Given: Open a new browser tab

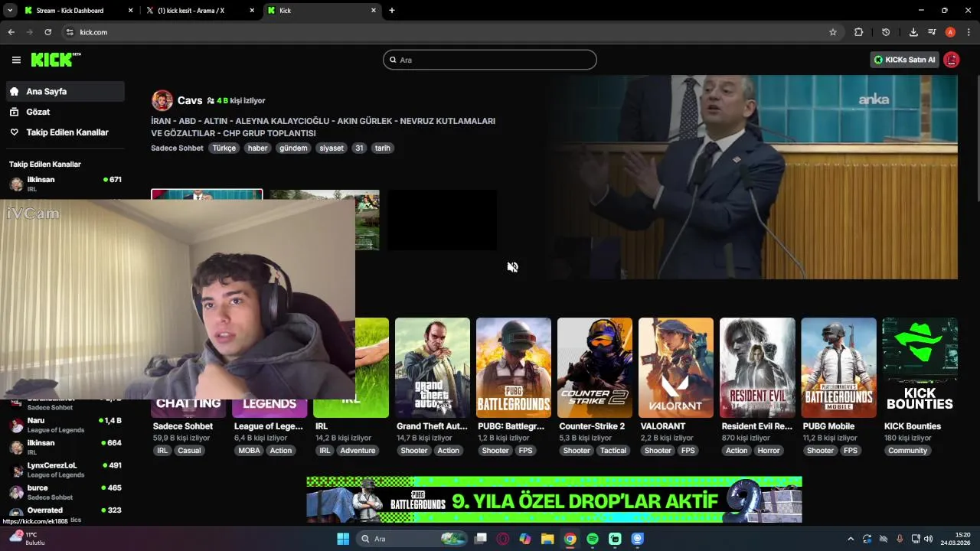Looking at the screenshot, I should coord(392,11).
